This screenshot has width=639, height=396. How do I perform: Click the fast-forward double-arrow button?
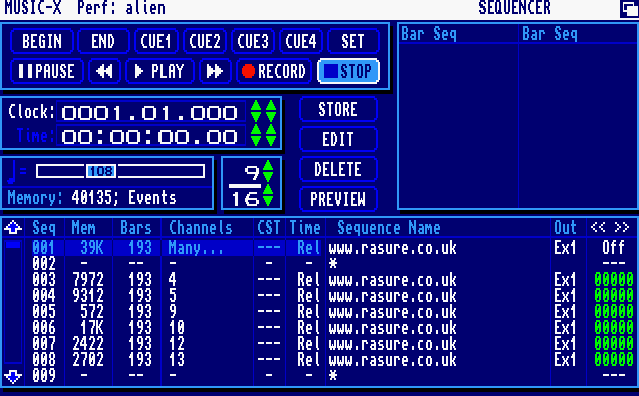pyautogui.click(x=215, y=71)
